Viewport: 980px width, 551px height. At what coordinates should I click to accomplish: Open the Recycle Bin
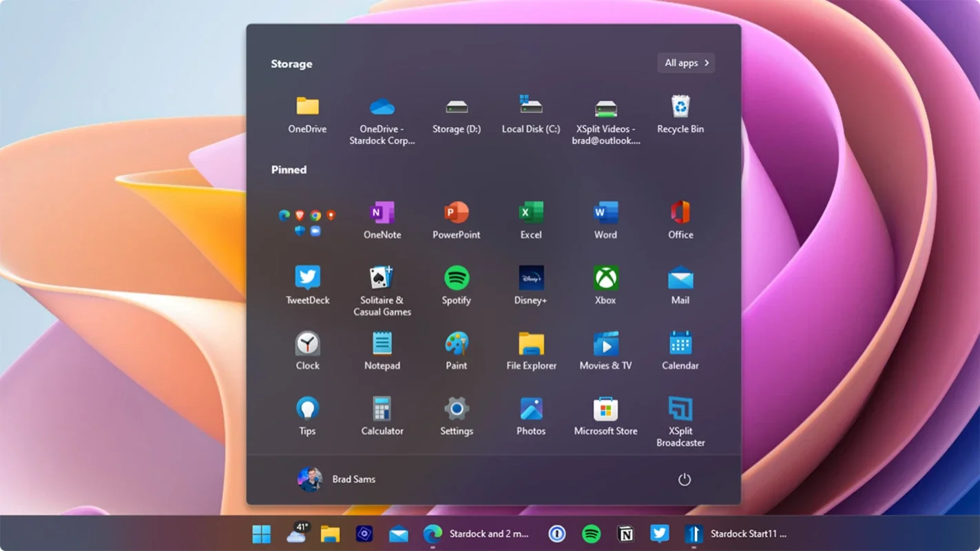click(680, 115)
